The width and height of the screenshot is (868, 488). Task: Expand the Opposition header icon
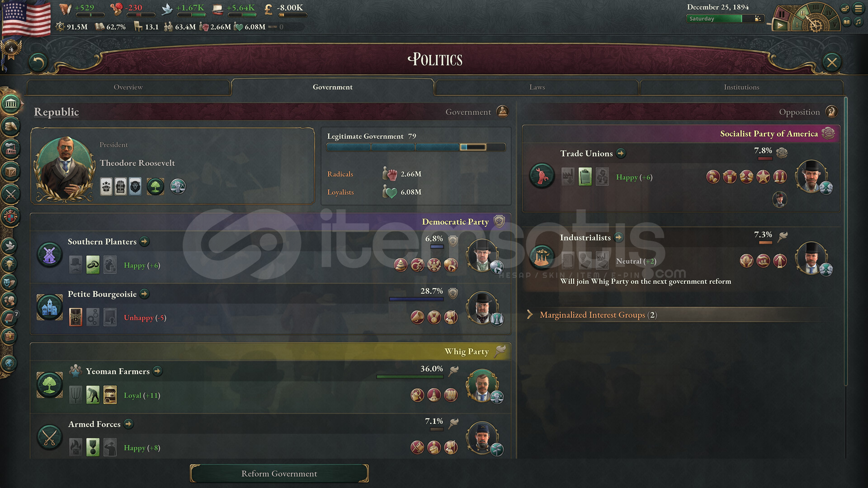coord(831,112)
